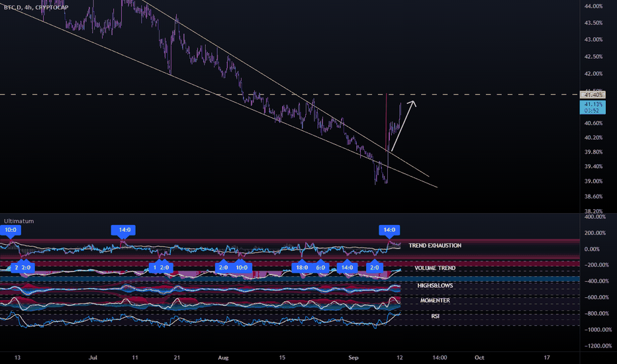Click the 21 date on the time axis
617x364 pixels.
tap(177, 357)
